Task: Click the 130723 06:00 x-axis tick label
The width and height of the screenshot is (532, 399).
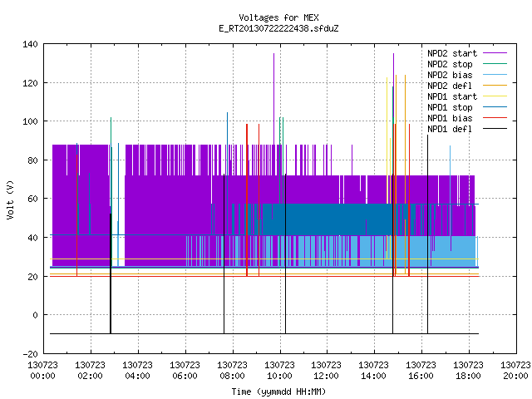Action: 185,371
